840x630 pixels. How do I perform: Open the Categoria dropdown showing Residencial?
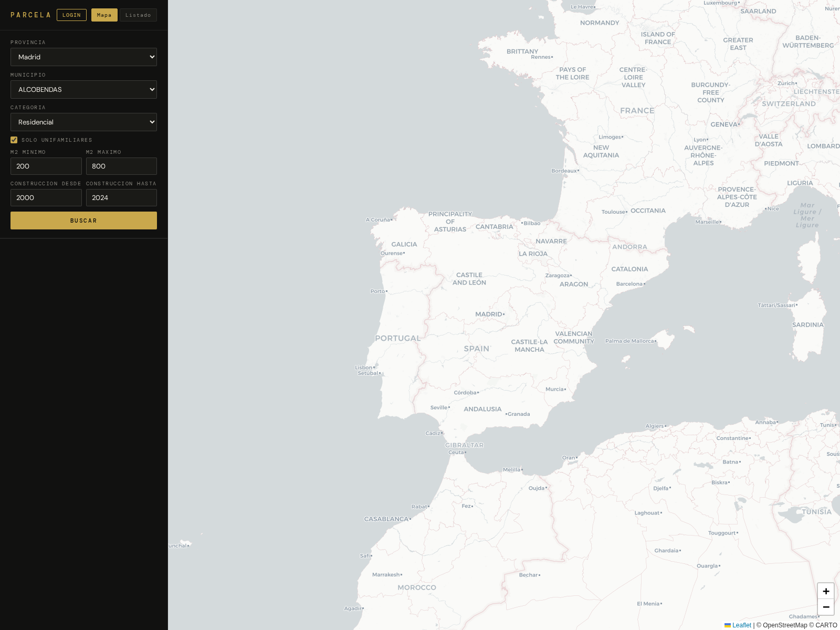click(x=83, y=122)
